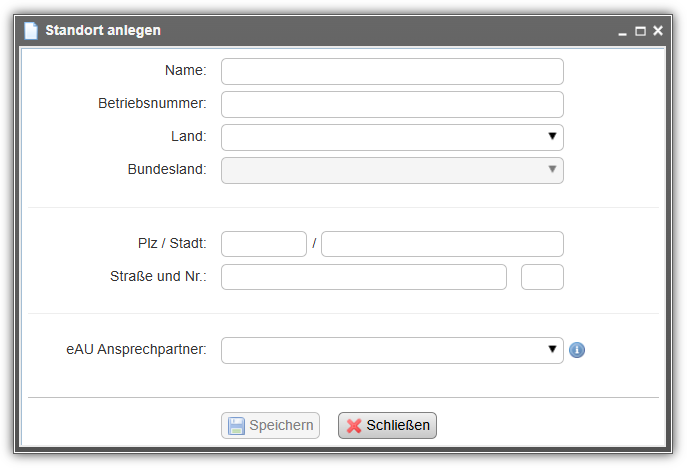Viewport: 687px width, 473px height.
Task: Minimize the Standort anlegen dialog
Action: tap(622, 32)
